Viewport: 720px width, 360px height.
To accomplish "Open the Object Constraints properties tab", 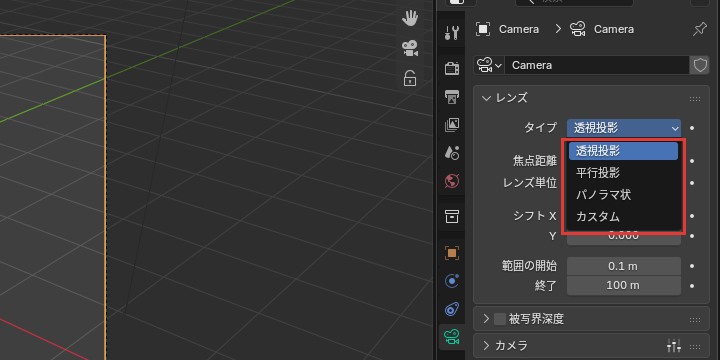I will click(x=452, y=309).
